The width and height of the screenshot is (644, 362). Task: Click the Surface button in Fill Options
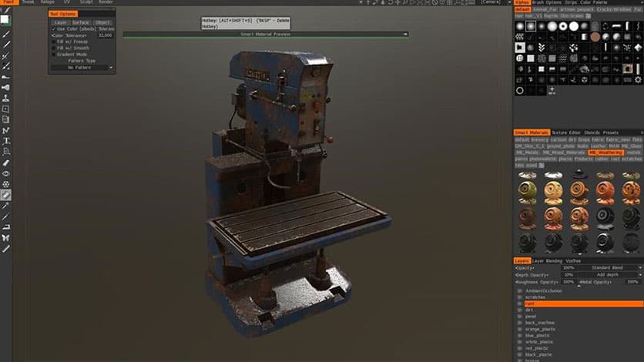81,22
